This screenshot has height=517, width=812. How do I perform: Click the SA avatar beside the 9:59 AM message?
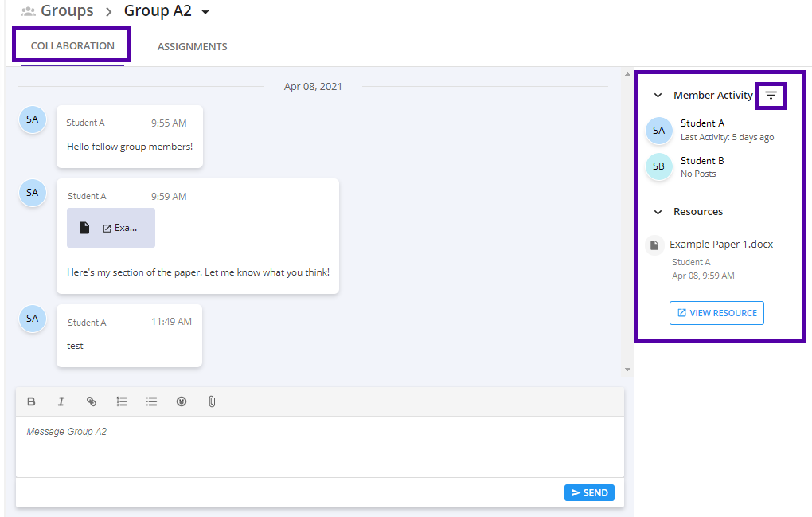32,192
